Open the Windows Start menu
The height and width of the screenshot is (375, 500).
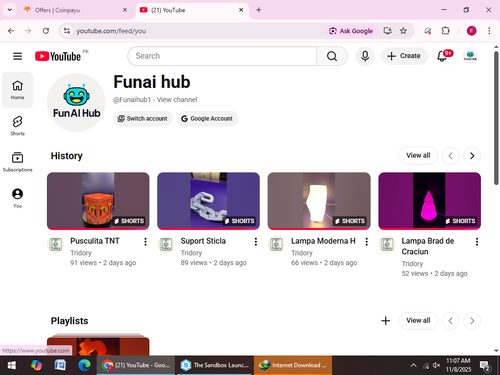(12, 365)
